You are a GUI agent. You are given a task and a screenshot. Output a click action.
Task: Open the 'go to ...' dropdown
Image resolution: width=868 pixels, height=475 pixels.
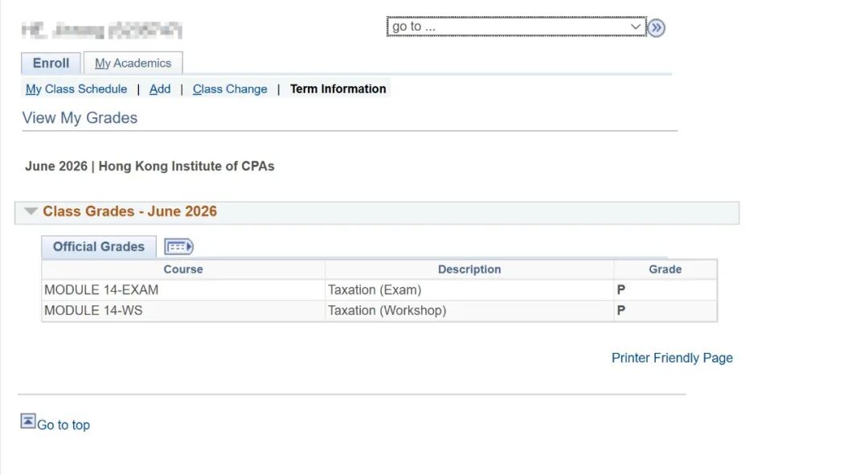point(516,27)
